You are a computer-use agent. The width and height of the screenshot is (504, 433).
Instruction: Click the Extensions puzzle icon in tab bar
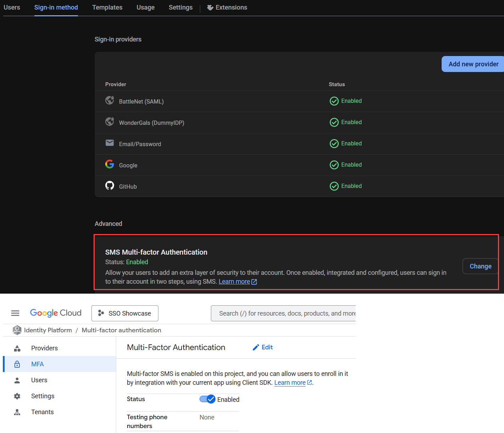210,7
